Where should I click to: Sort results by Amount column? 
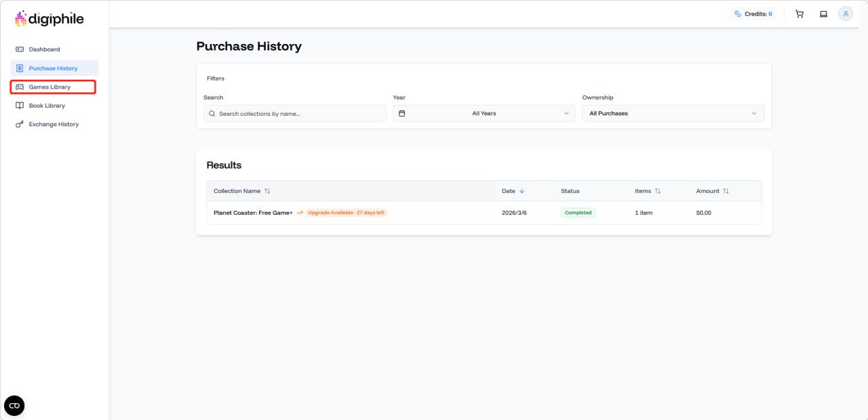(x=712, y=191)
